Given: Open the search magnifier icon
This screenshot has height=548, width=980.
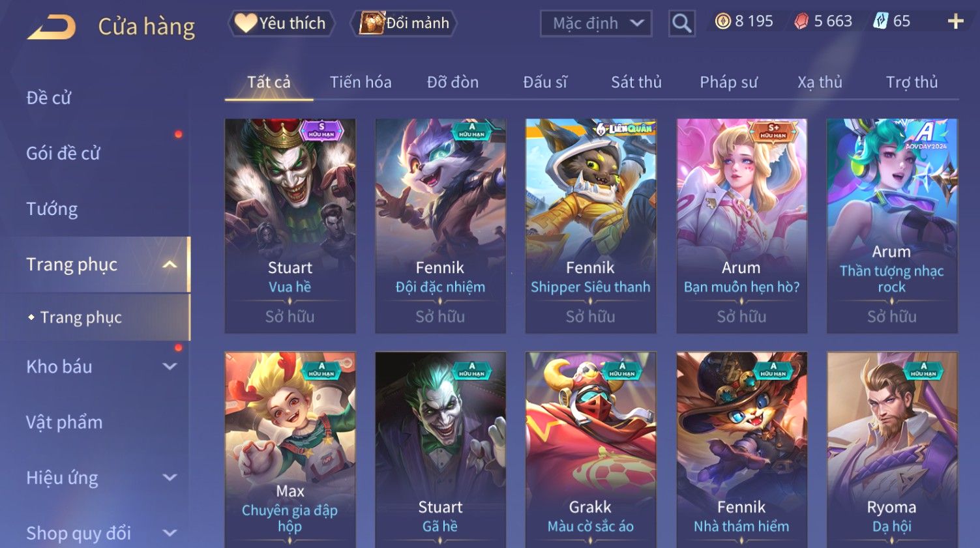Looking at the screenshot, I should point(682,23).
